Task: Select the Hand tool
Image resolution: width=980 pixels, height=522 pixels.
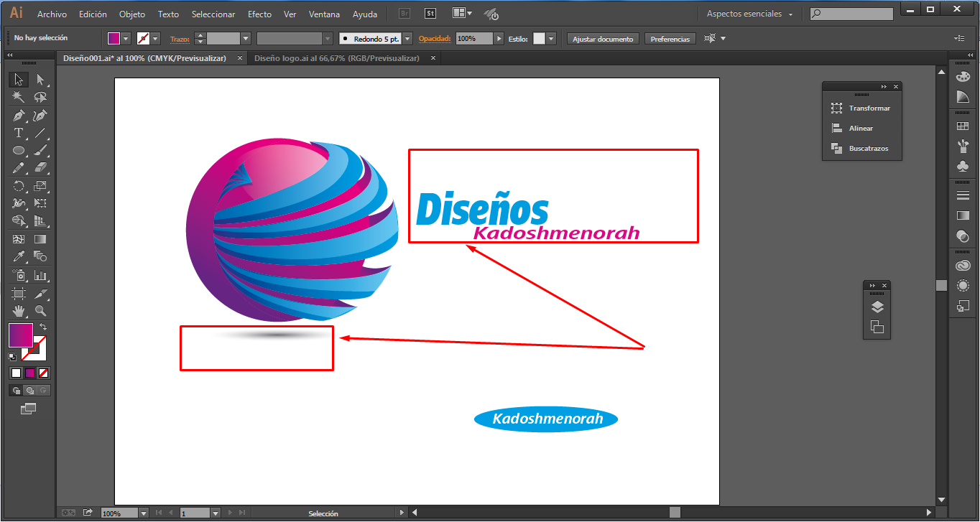Action: point(19,311)
